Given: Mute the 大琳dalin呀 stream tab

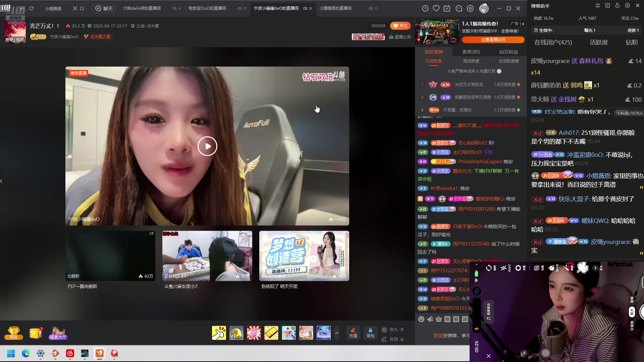Looking at the screenshot, I should tap(174, 8).
